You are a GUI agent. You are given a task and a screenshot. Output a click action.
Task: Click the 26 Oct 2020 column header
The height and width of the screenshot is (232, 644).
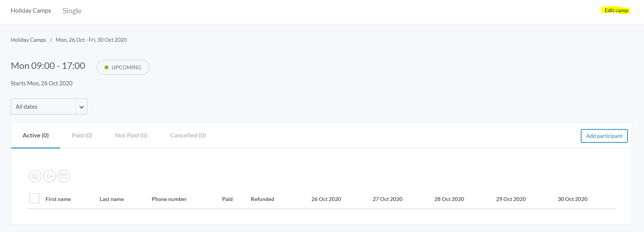(326, 199)
